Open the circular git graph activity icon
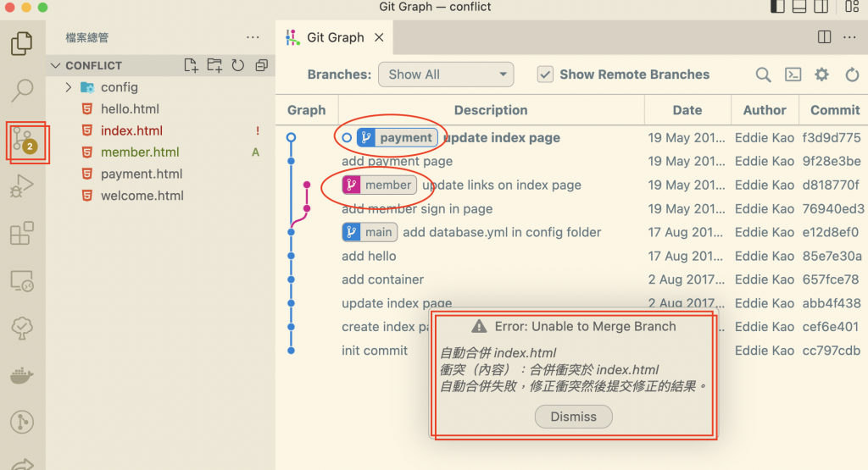This screenshot has height=470, width=868. click(22, 423)
